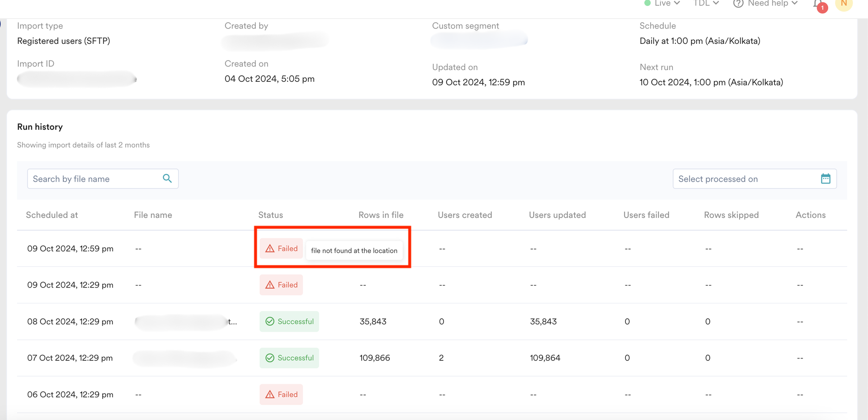
Task: Type in Search by file name field
Action: [95, 179]
